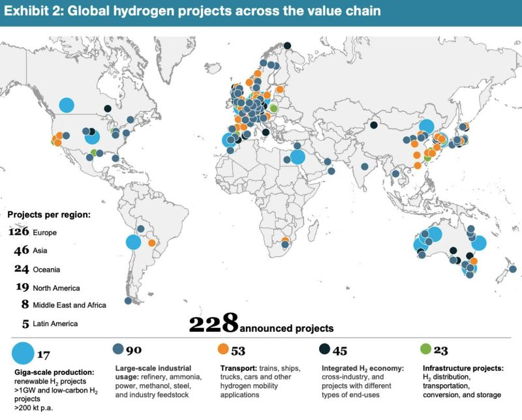Click the slate dot in Turkey area

pyautogui.click(x=298, y=146)
